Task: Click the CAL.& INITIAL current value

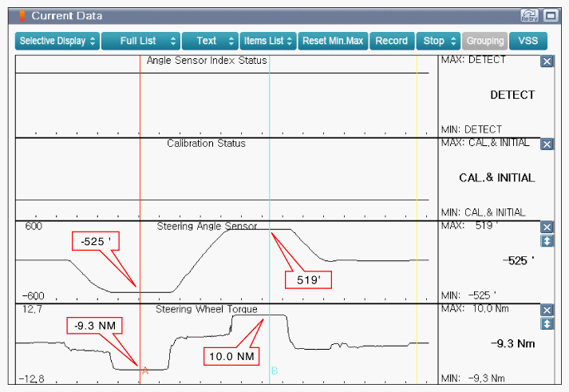Action: click(x=497, y=178)
